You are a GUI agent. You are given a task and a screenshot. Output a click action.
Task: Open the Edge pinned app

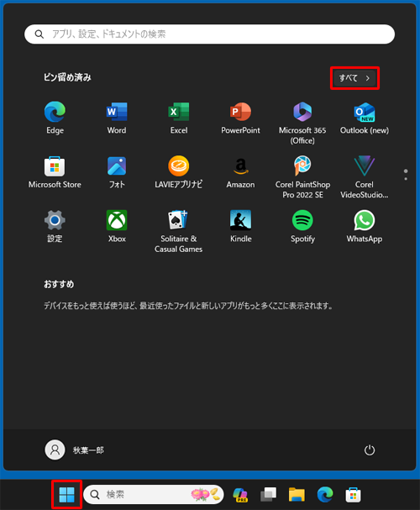click(x=55, y=118)
